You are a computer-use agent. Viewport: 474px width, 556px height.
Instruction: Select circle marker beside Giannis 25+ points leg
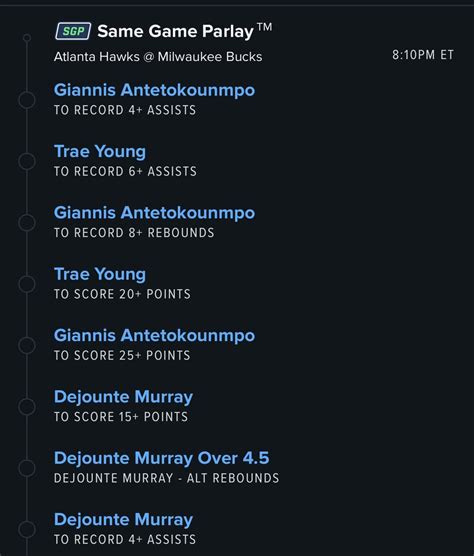pyautogui.click(x=27, y=345)
